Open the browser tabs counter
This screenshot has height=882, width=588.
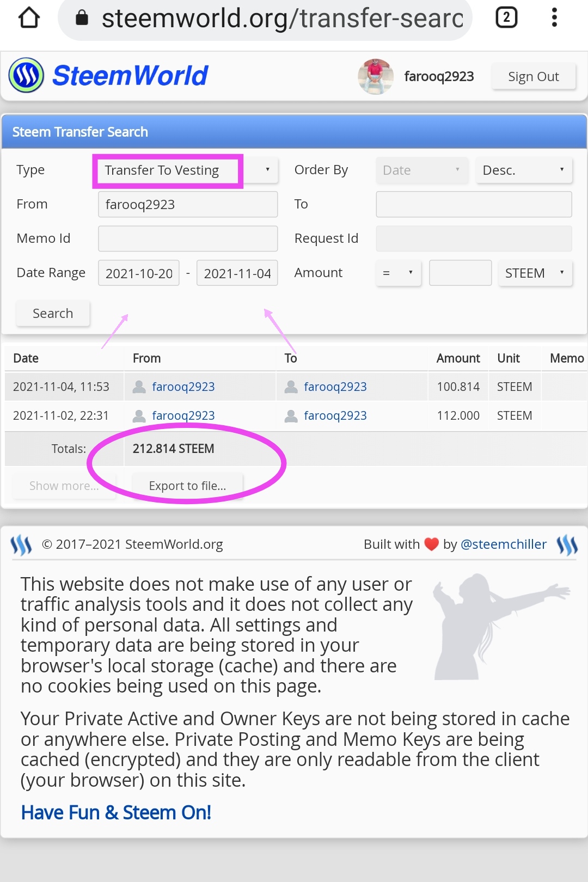(506, 17)
